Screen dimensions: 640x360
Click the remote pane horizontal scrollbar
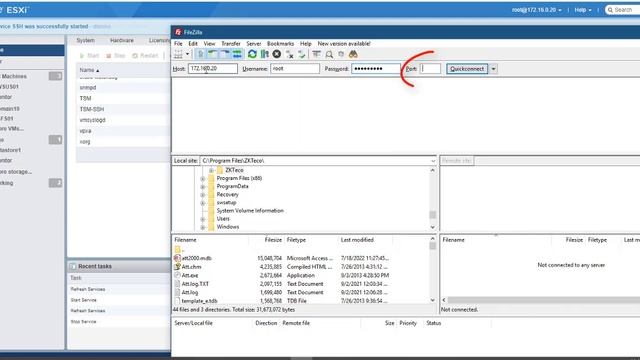[x=544, y=300]
